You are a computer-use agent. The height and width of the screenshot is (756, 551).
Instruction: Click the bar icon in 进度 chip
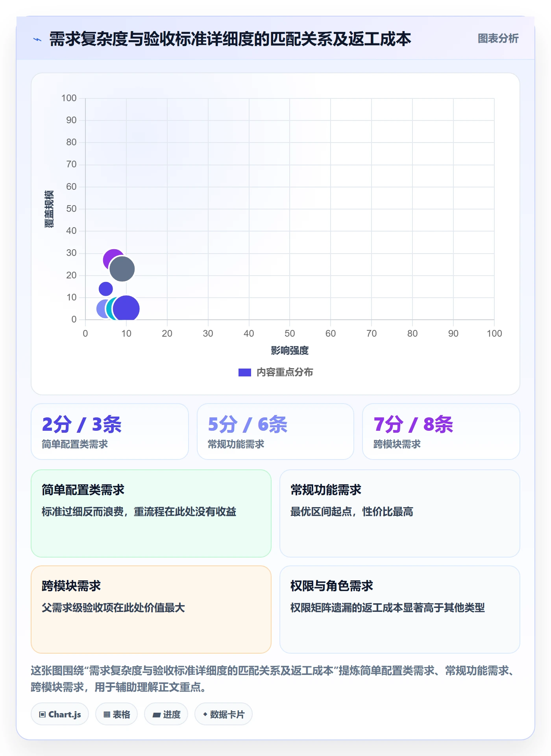pos(156,715)
